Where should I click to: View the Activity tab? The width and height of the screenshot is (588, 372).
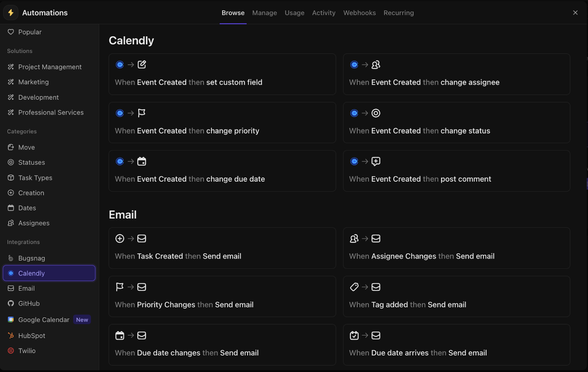(323, 13)
